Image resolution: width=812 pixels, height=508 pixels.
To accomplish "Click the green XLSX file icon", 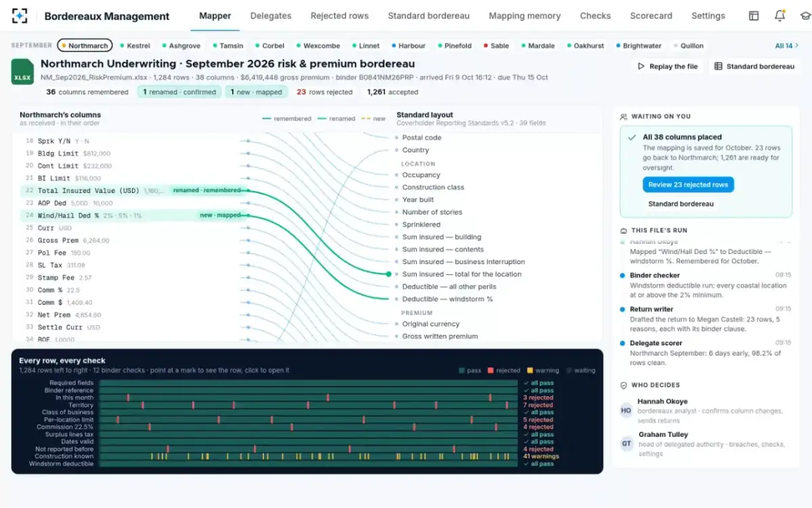I will pyautogui.click(x=22, y=72).
